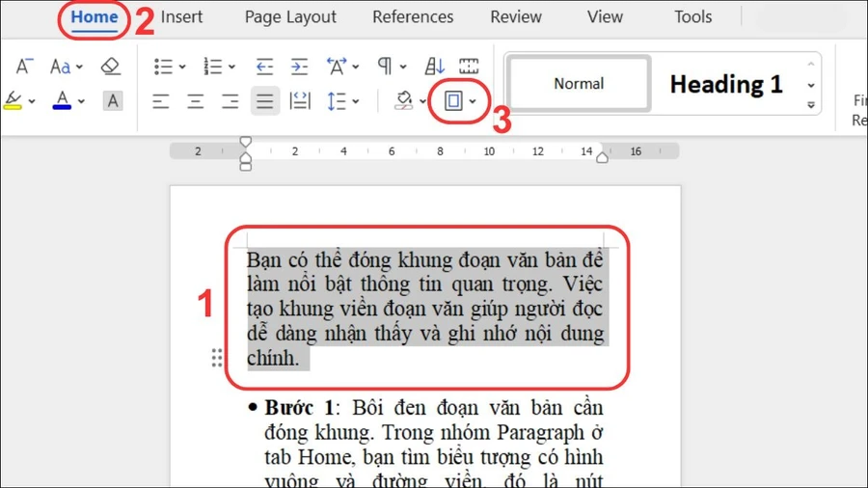Toggle show/hide paragraph marks
The width and height of the screenshot is (868, 488).
(385, 67)
